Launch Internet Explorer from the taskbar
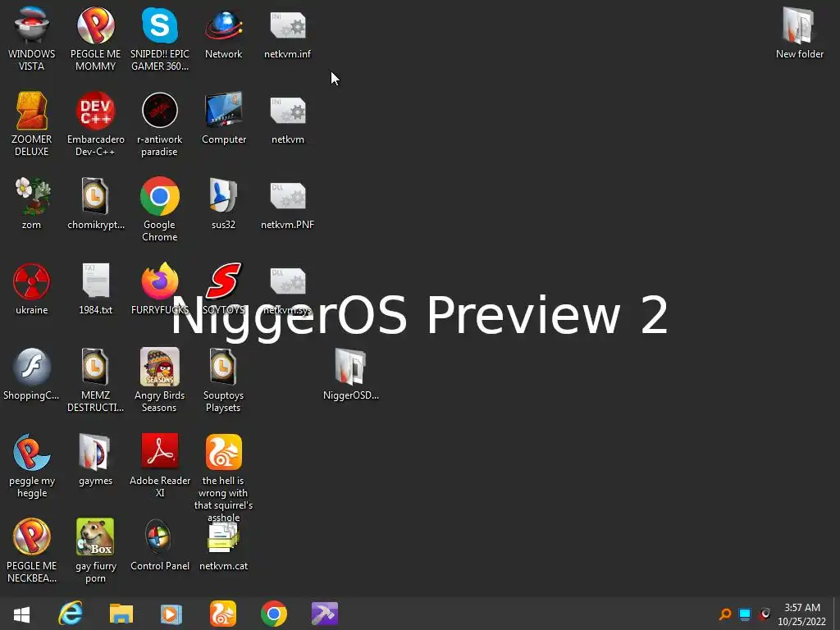 [71, 614]
